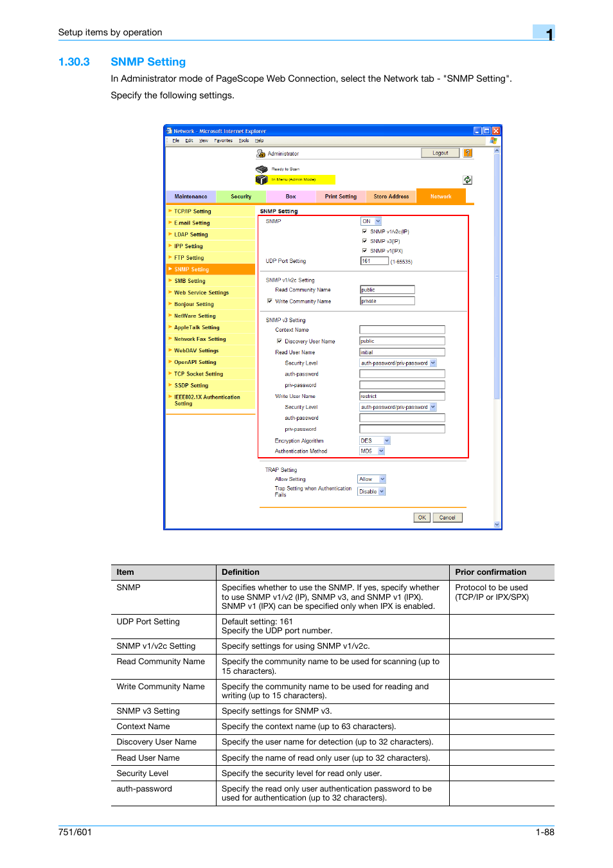The height and width of the screenshot is (868, 613).
Task: Open Read User Security Level dropdown
Action: tap(398, 363)
